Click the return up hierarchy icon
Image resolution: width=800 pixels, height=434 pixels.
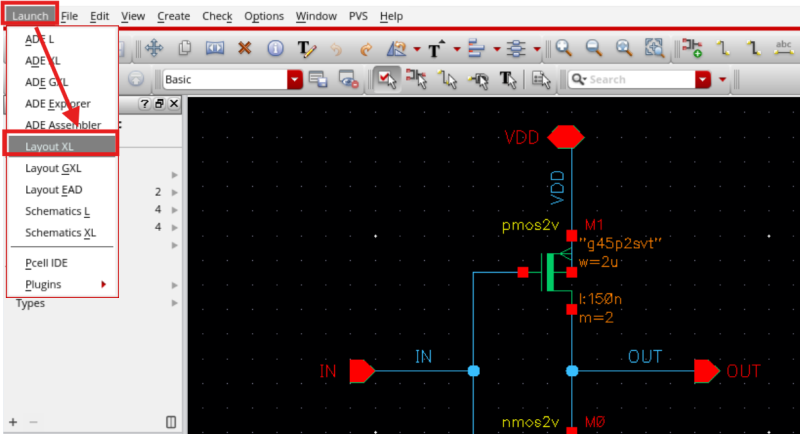click(136, 79)
